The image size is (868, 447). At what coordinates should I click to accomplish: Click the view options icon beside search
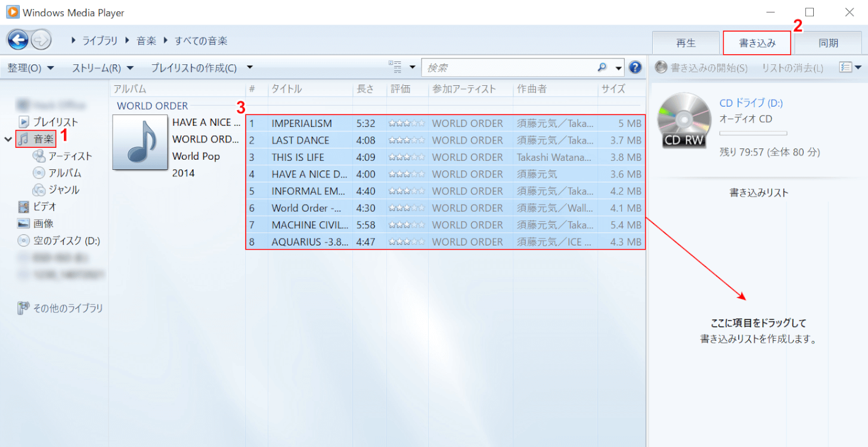[x=395, y=66]
